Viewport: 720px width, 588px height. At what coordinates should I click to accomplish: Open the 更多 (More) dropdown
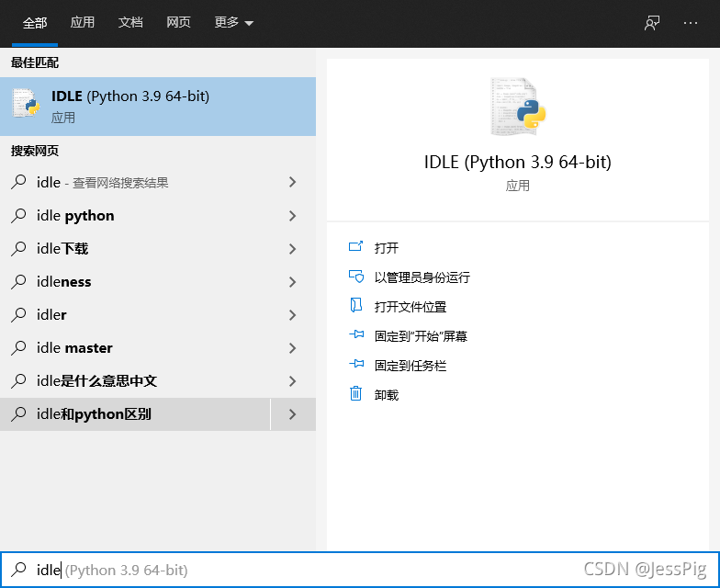[233, 22]
